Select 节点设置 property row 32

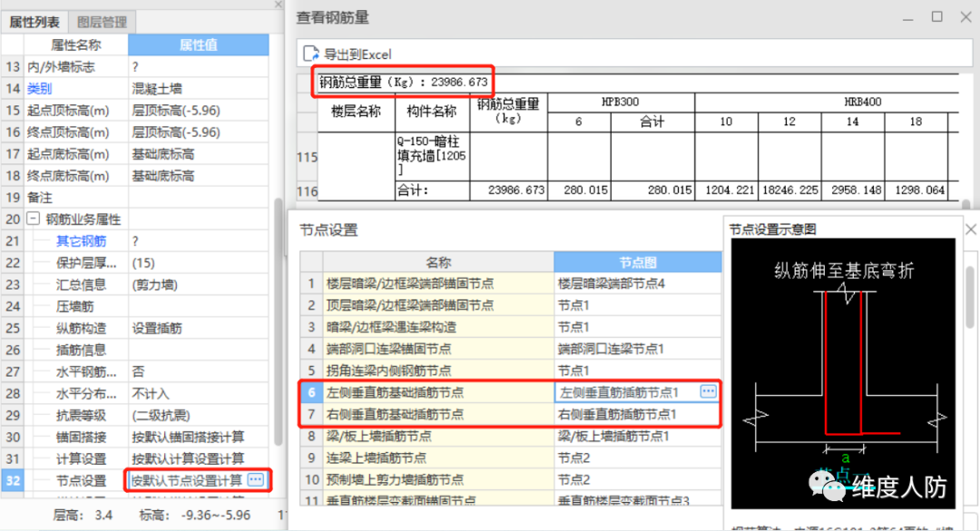[x=135, y=480]
